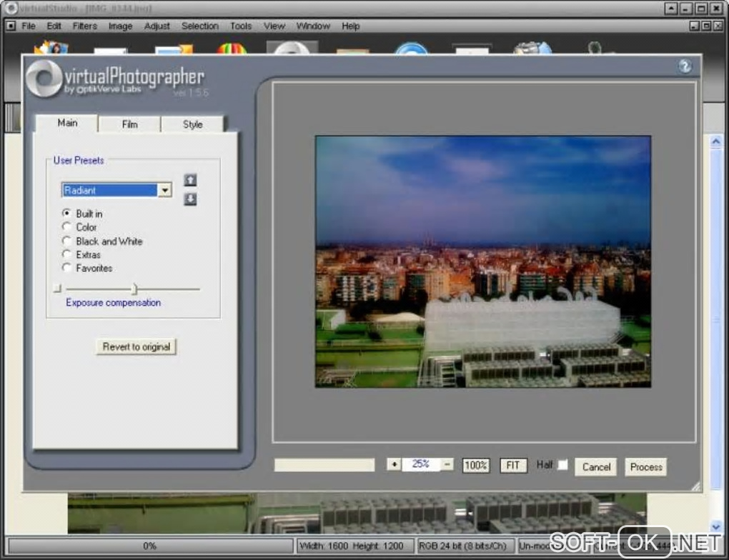Click the resize grip at dialog corner
729x560 pixels.
(695, 486)
